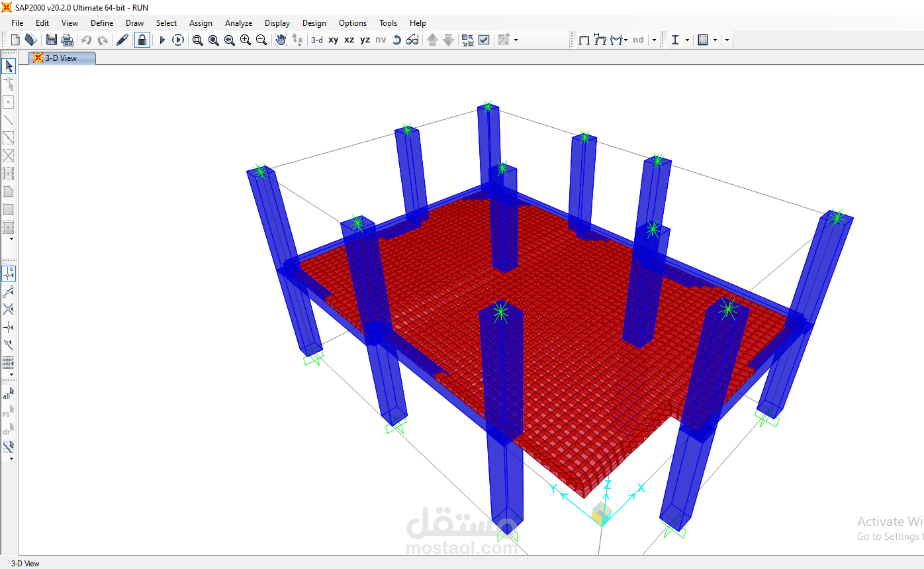Zoom out with the minus magnifier
924x569 pixels.
point(261,40)
